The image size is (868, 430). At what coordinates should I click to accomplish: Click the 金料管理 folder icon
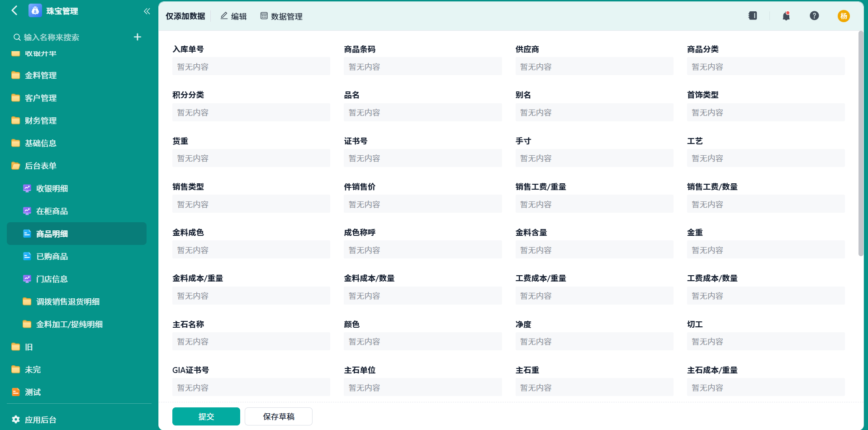16,75
